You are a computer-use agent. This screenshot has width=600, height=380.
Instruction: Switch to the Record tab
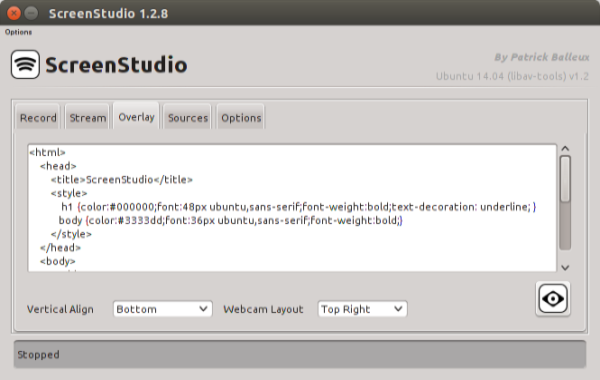coord(38,117)
